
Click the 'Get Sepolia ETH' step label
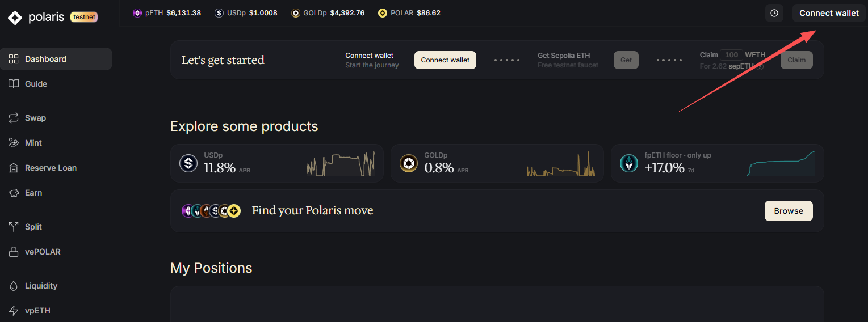pos(564,56)
